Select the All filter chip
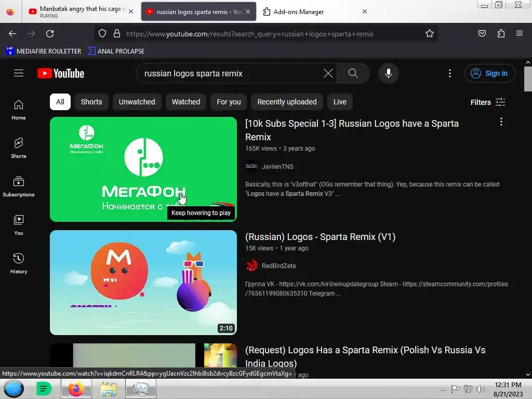This screenshot has width=532, height=399. point(60,102)
